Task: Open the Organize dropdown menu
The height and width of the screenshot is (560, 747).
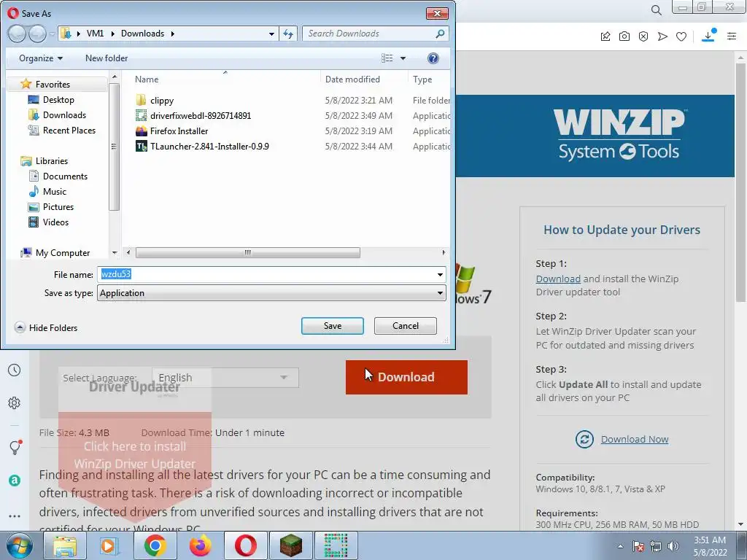Action: pyautogui.click(x=41, y=58)
